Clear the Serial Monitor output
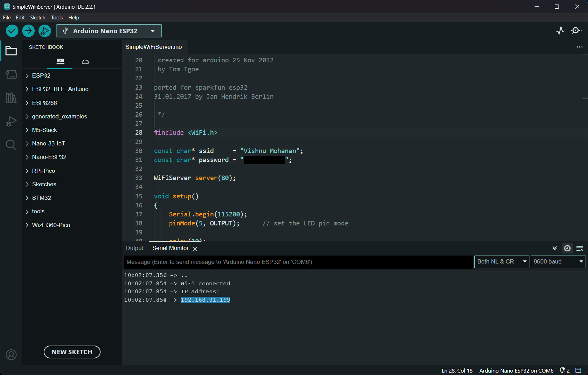 580,249
